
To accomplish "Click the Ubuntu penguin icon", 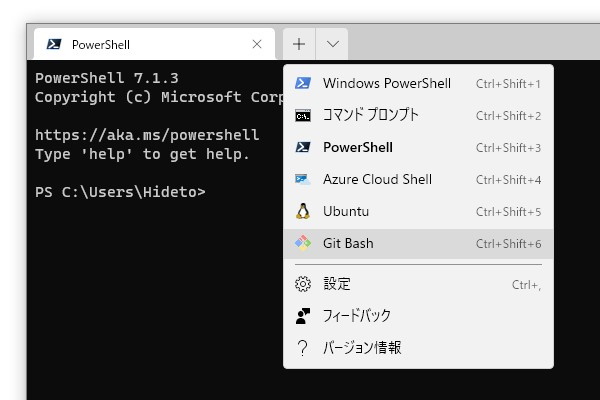I will tap(303, 211).
